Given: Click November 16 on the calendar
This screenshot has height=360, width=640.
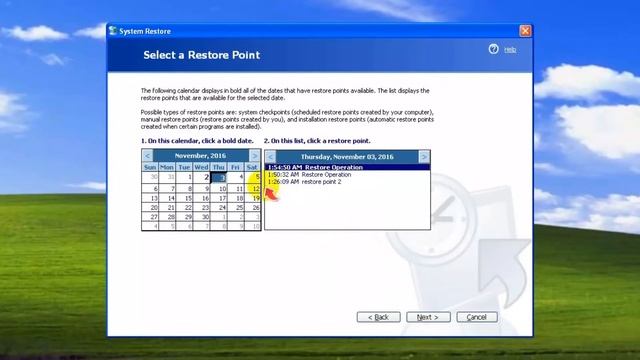Looking at the screenshot, I should pos(201,198).
